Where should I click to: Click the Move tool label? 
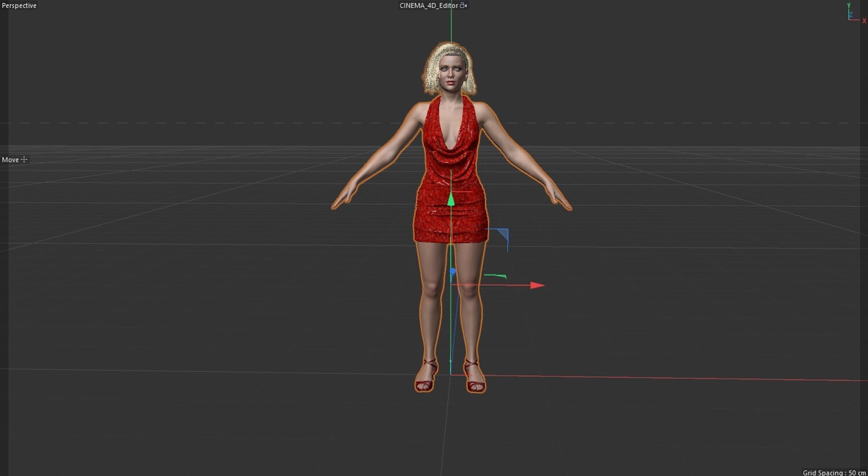coord(10,160)
